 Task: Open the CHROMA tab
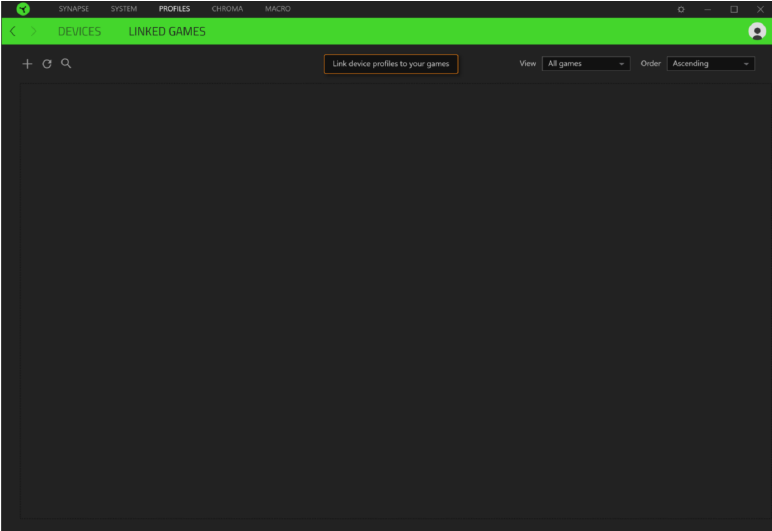(227, 9)
